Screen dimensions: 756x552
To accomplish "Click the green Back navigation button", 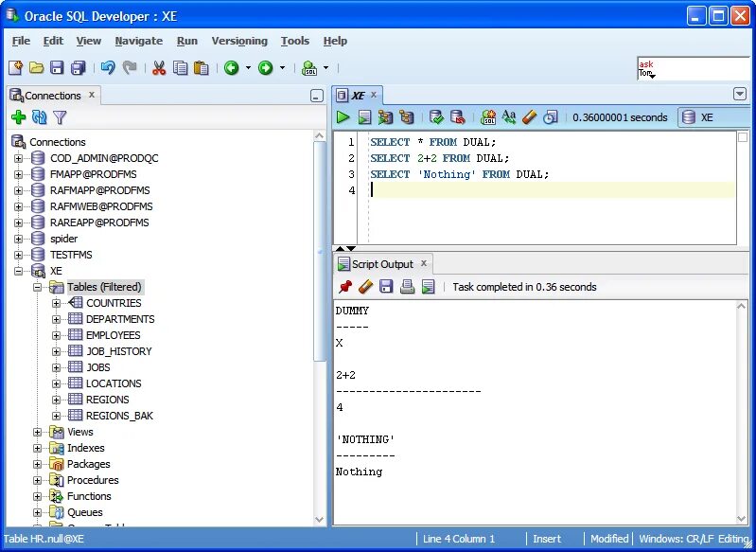I will click(x=232, y=68).
